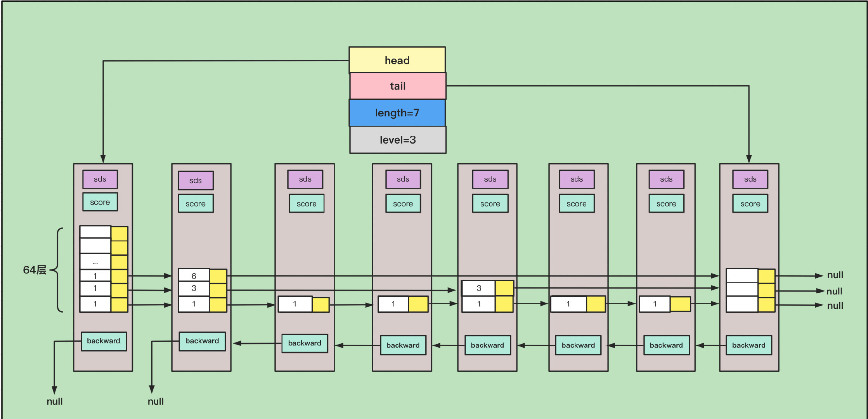Click the "backward" box in the fourth node
The height and width of the screenshot is (419, 868).
(x=403, y=345)
